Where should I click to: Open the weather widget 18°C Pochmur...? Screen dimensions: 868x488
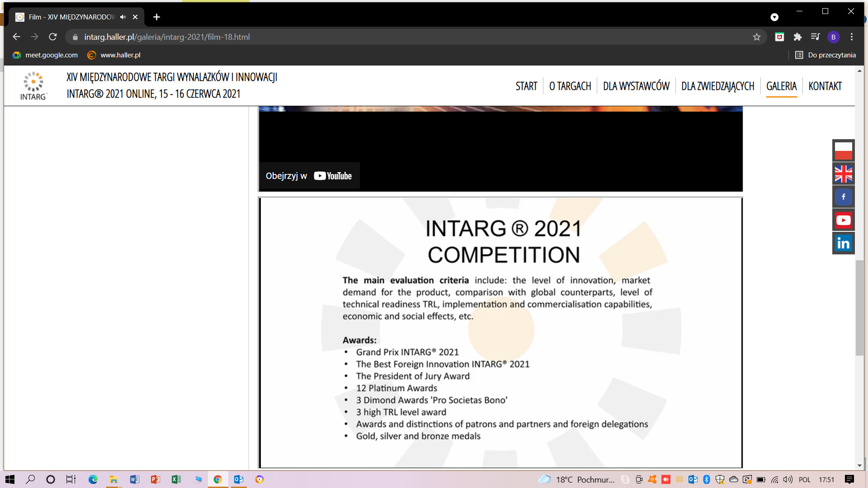point(577,479)
